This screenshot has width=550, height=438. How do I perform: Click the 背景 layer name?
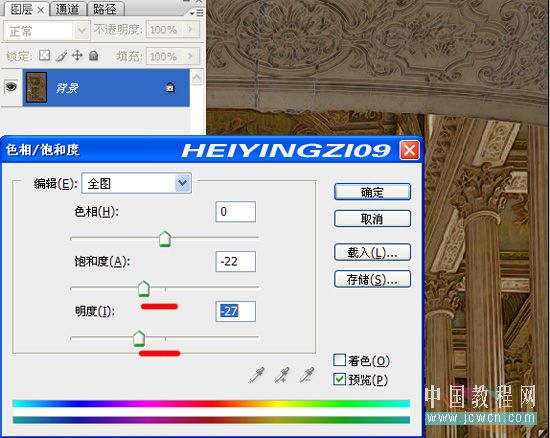coord(67,88)
